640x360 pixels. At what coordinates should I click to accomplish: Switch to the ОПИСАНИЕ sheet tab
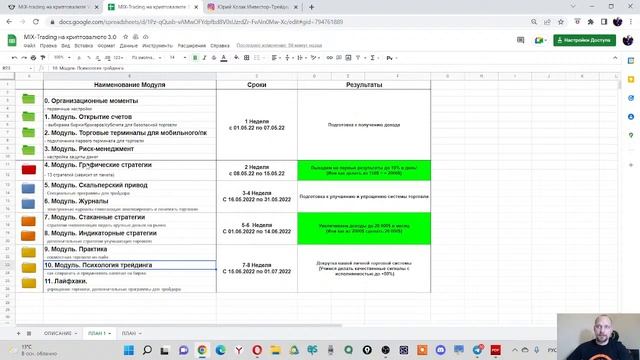pos(60,333)
